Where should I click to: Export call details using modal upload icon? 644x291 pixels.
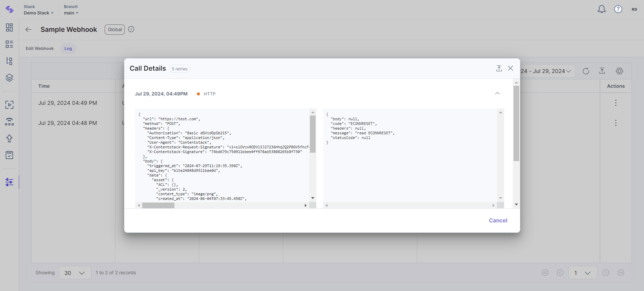499,68
